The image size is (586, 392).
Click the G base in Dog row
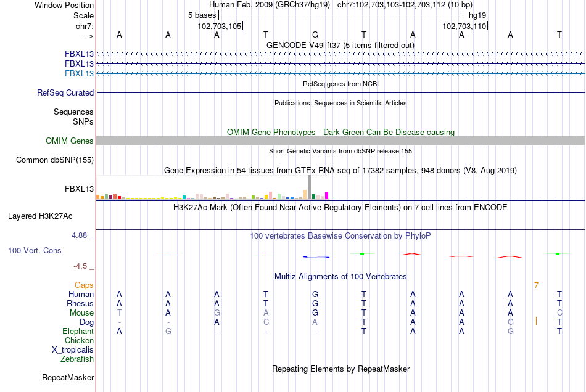(x=511, y=322)
